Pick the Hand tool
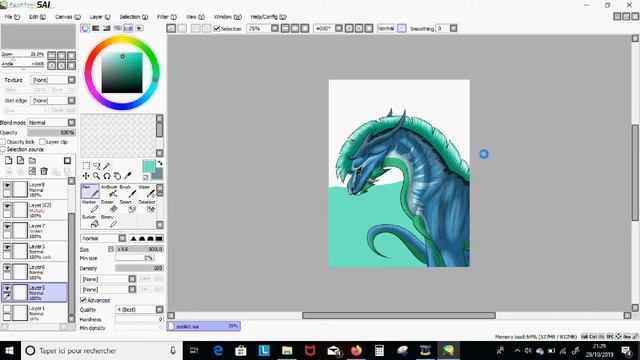The width and height of the screenshot is (640, 360). click(118, 176)
